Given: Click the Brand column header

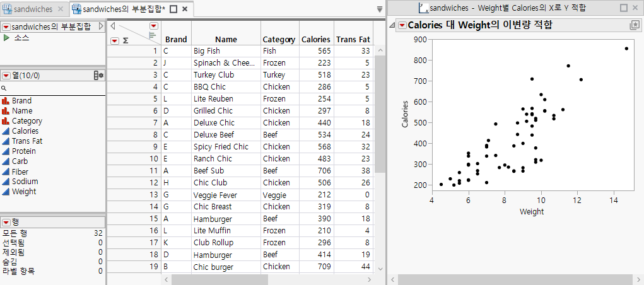Looking at the screenshot, I should 176,40.
